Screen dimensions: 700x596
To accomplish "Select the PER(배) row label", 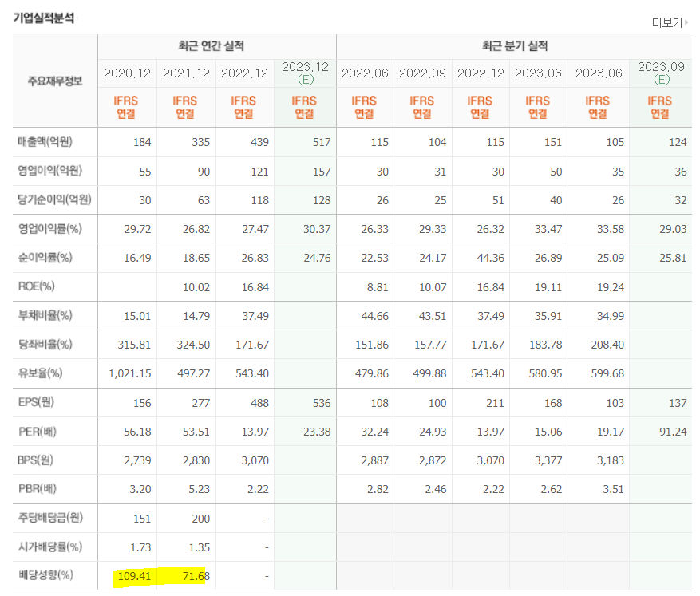I will click(38, 432).
